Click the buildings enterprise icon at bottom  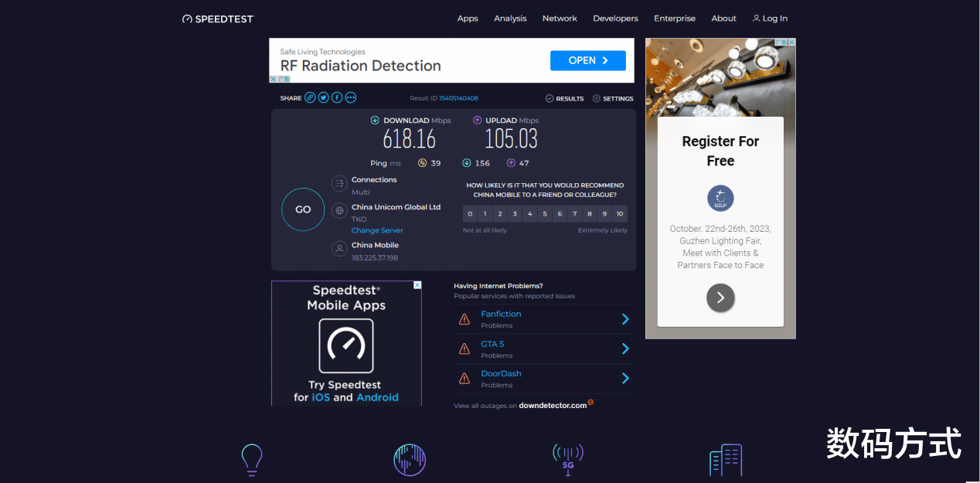[726, 460]
